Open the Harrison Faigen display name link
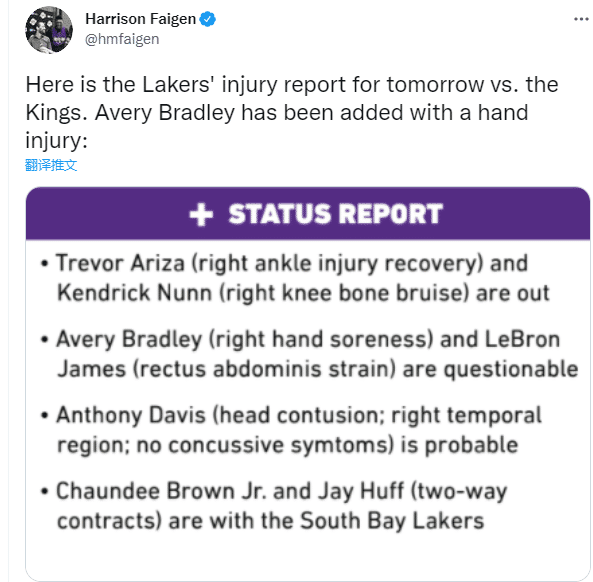 pyautogui.click(x=140, y=19)
